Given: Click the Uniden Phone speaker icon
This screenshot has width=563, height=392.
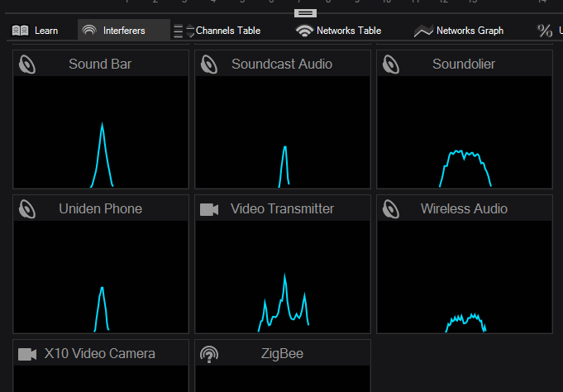Looking at the screenshot, I should click(27, 209).
